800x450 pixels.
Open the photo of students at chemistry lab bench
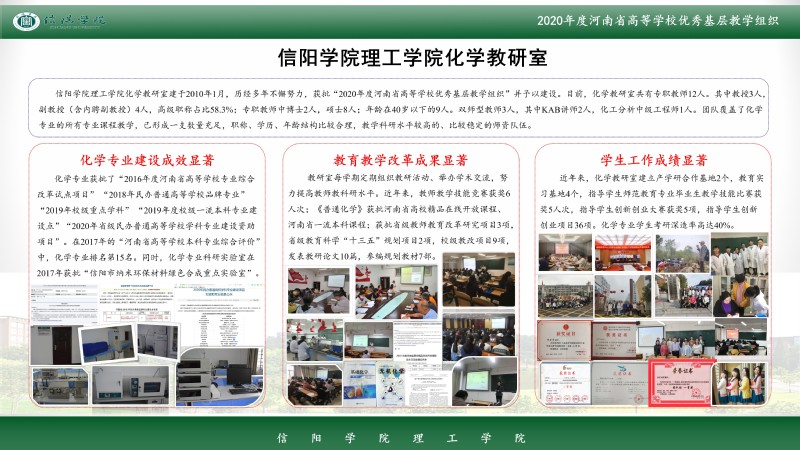coord(315,341)
